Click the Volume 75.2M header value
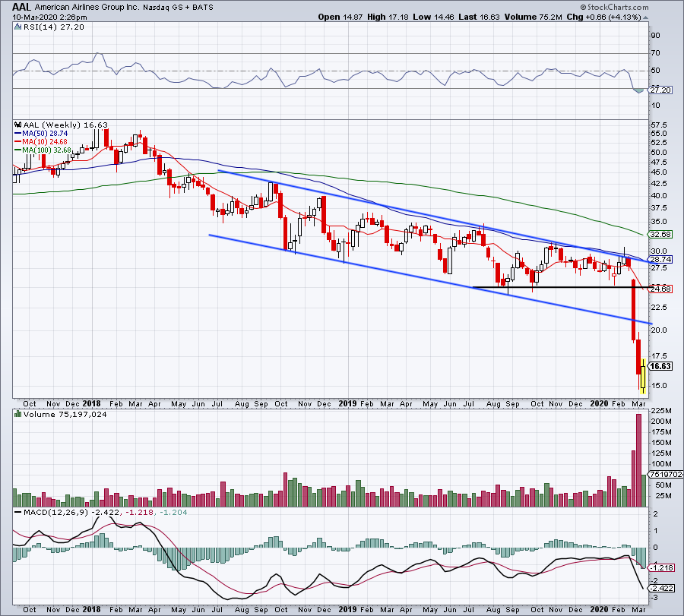This screenshot has height=616, width=684. (x=533, y=17)
